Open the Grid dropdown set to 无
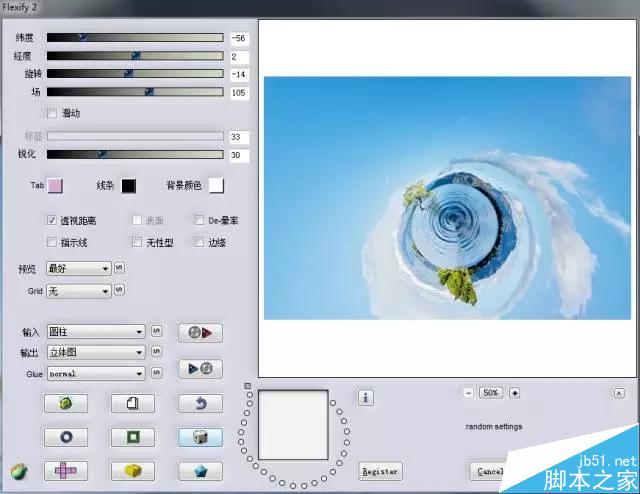Image resolution: width=640 pixels, height=494 pixels. [78, 291]
